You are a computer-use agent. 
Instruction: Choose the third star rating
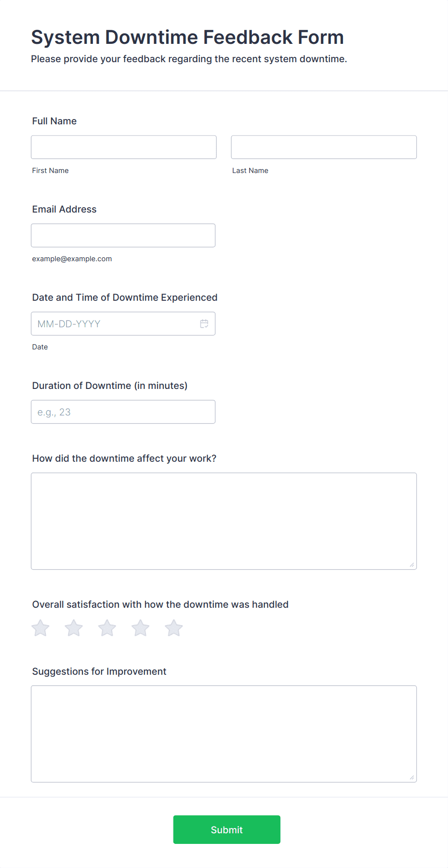click(x=107, y=628)
